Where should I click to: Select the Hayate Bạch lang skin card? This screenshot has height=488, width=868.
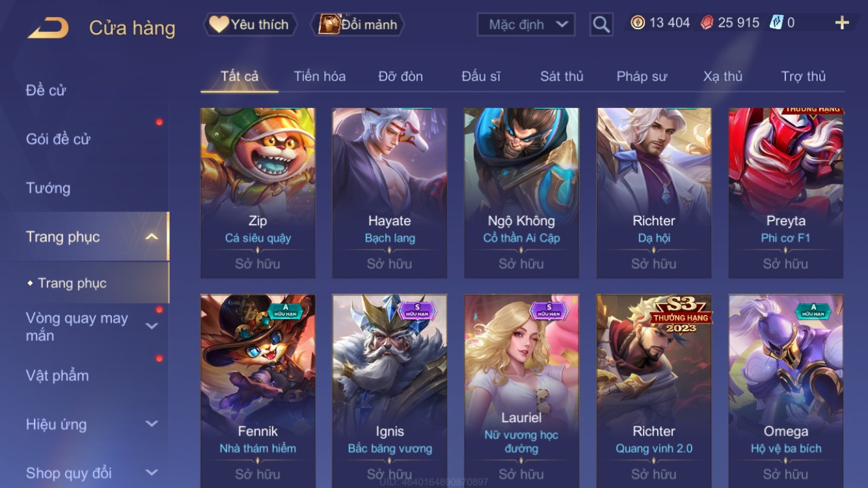pos(389,193)
